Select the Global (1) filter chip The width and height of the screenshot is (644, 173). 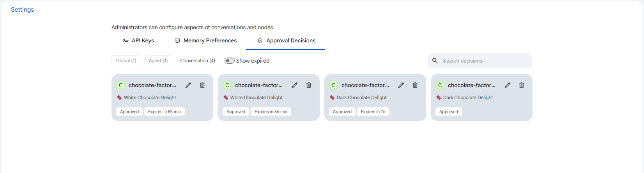click(x=126, y=61)
